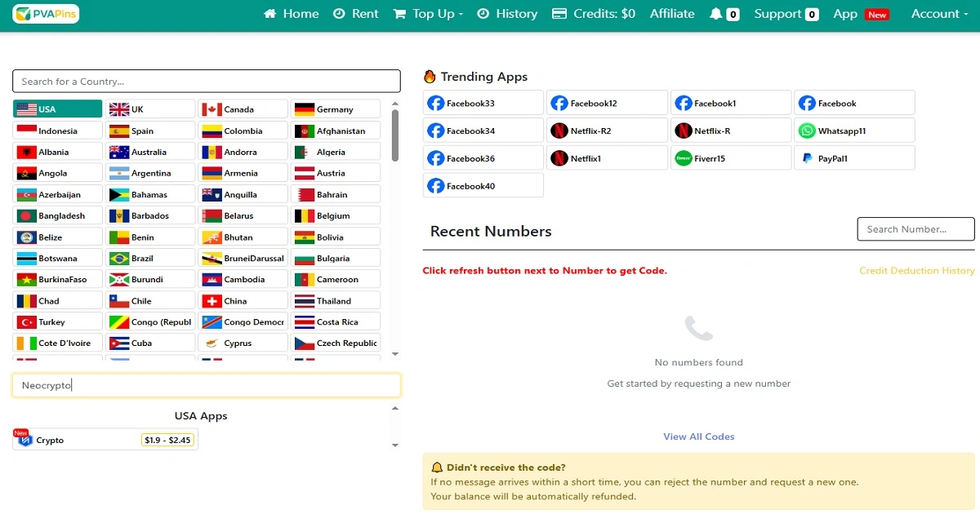Focus the Search Number field
Screen dimensions: 980x514
point(916,229)
